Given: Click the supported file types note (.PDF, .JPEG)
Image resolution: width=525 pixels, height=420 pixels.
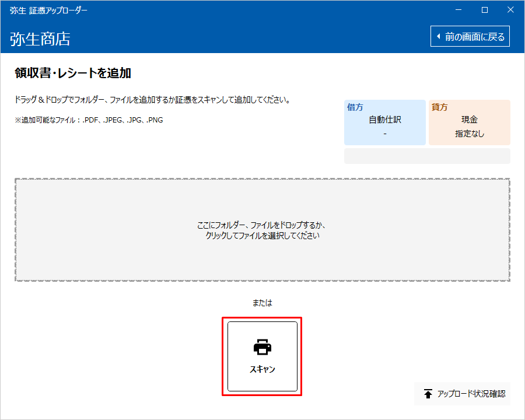Looking at the screenshot, I should tap(89, 120).
